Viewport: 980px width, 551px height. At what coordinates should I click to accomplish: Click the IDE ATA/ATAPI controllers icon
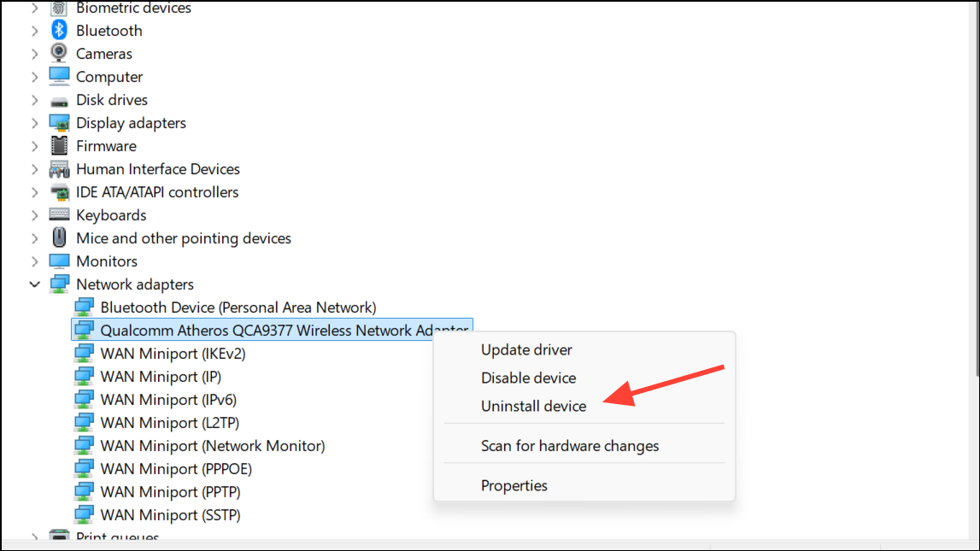[59, 192]
